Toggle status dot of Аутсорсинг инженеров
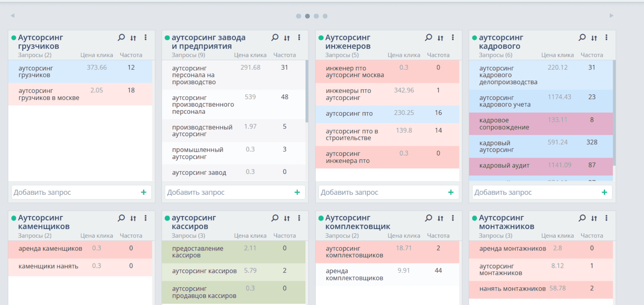Screen dimensions: 644x305 tap(321, 38)
